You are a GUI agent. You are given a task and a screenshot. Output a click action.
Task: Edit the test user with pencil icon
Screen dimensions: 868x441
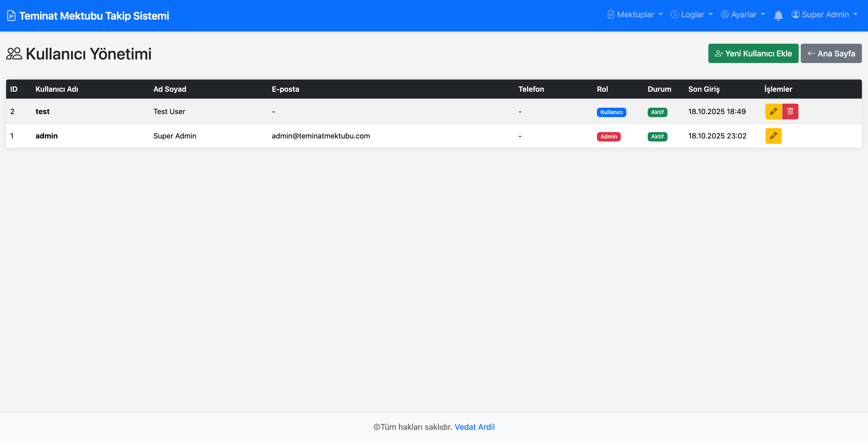tap(773, 111)
